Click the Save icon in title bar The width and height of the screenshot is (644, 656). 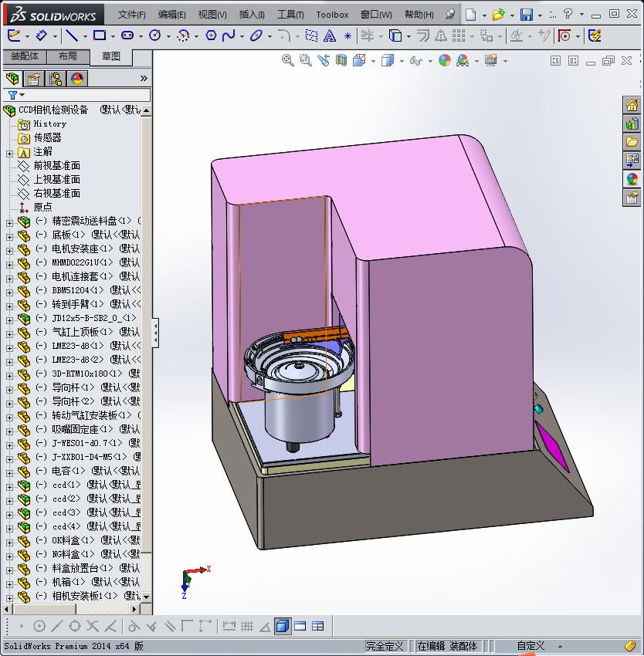pyautogui.click(x=527, y=15)
